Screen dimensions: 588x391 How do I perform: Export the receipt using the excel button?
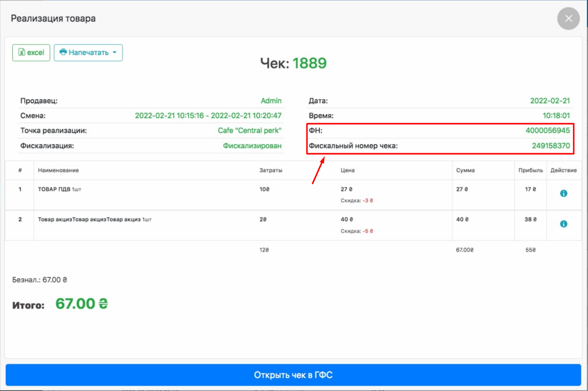click(x=31, y=53)
